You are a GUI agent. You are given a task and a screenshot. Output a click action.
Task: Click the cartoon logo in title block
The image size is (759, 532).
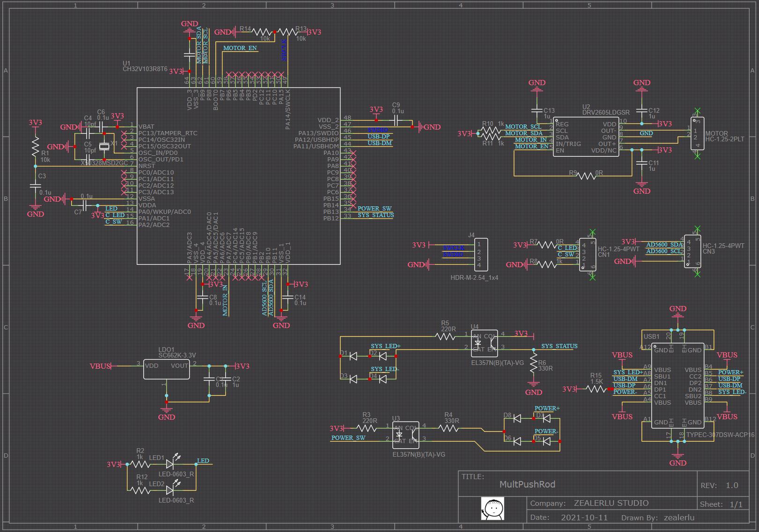493,509
